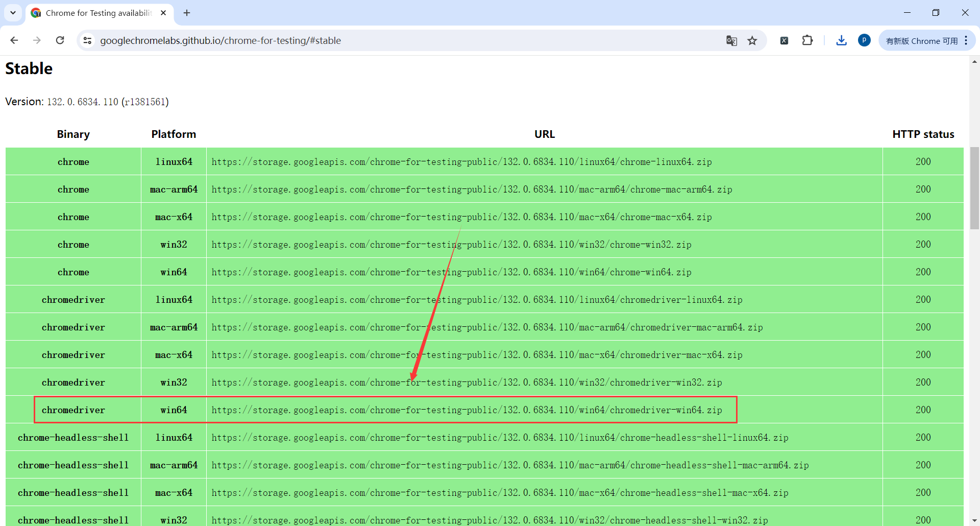
Task: Select the chrome-linux64.zip URL
Action: coord(462,162)
